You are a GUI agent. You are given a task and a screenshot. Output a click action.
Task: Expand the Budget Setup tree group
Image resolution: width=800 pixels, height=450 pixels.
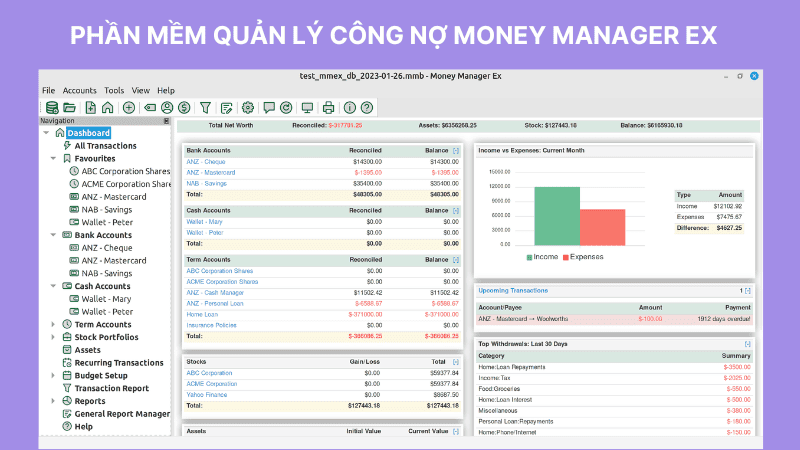[x=53, y=376]
